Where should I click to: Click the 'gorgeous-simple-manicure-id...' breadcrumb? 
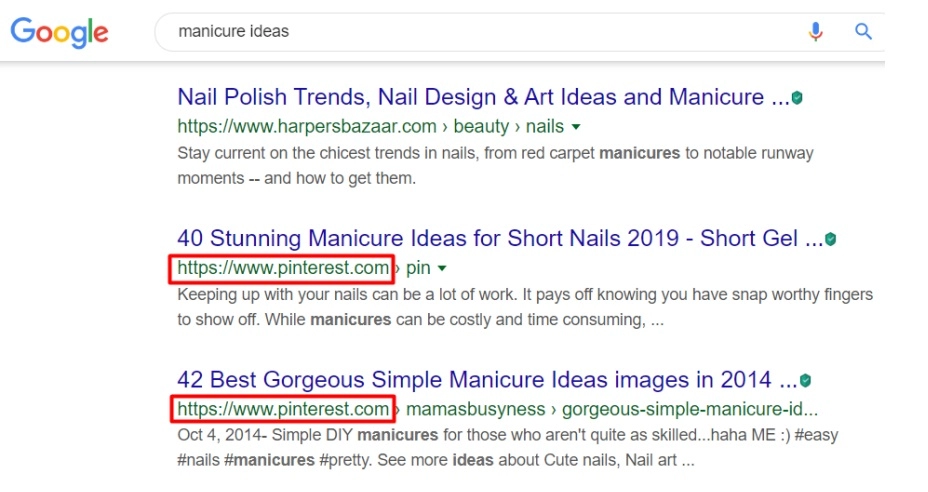(x=689, y=409)
